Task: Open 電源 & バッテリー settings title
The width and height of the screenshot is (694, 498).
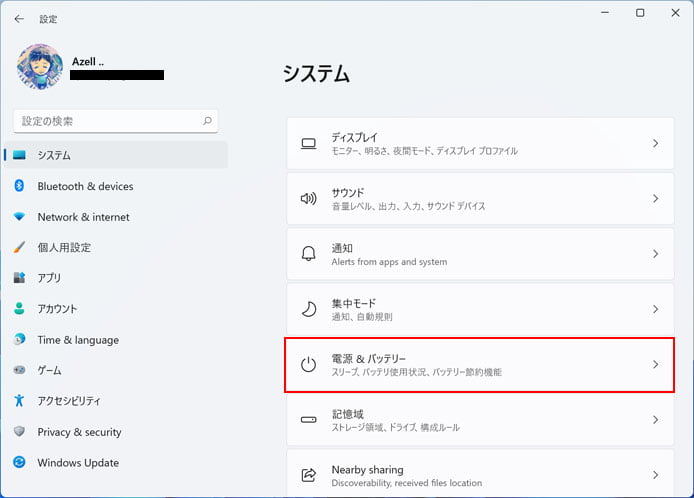Action: coord(369,359)
